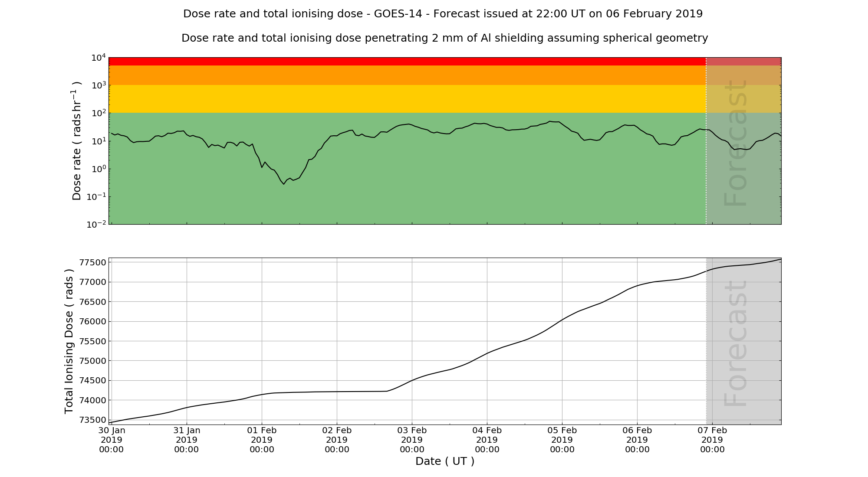Screen dimensions: 868x477
Task: Click the '03 Feb 2019 00:00' axis label
Action: point(412,440)
